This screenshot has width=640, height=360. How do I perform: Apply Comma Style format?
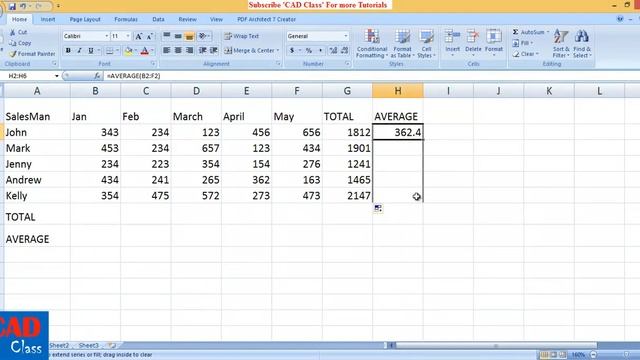coord(320,51)
